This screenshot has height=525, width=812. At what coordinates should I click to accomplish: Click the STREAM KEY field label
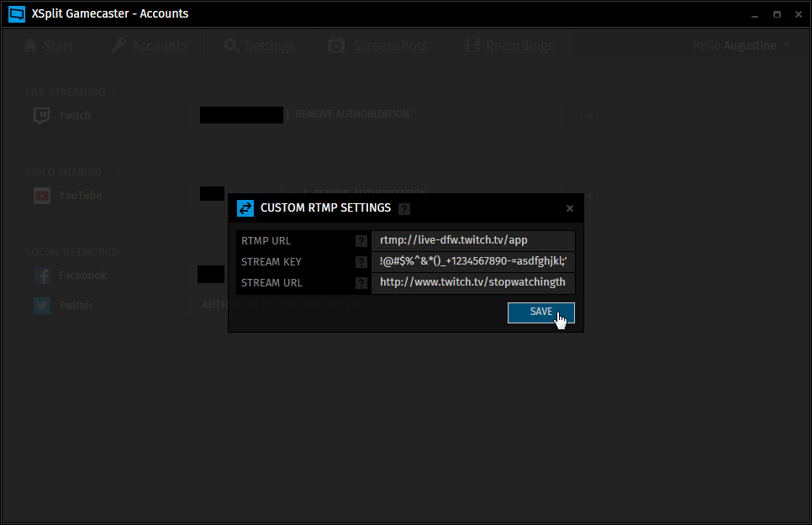272,262
